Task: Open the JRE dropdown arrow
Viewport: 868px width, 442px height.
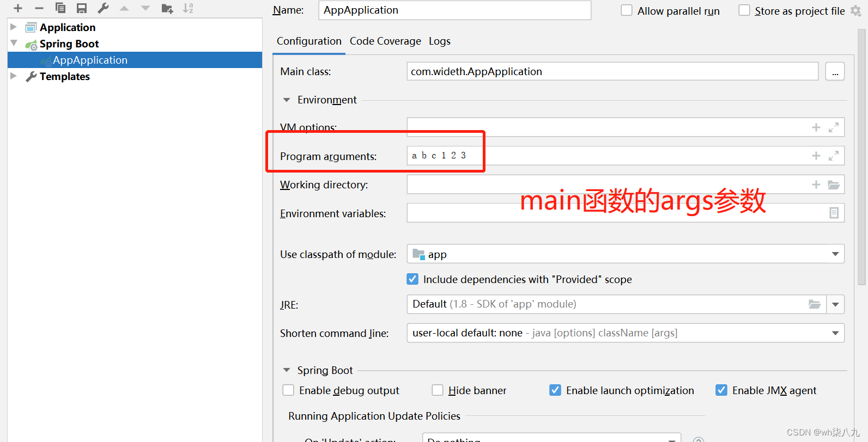Action: tap(835, 304)
